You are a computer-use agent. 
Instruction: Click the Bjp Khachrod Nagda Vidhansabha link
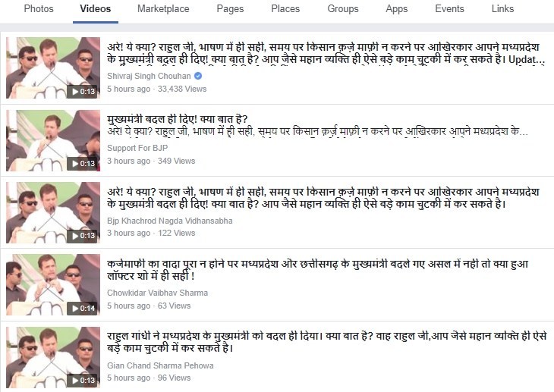pyautogui.click(x=169, y=221)
